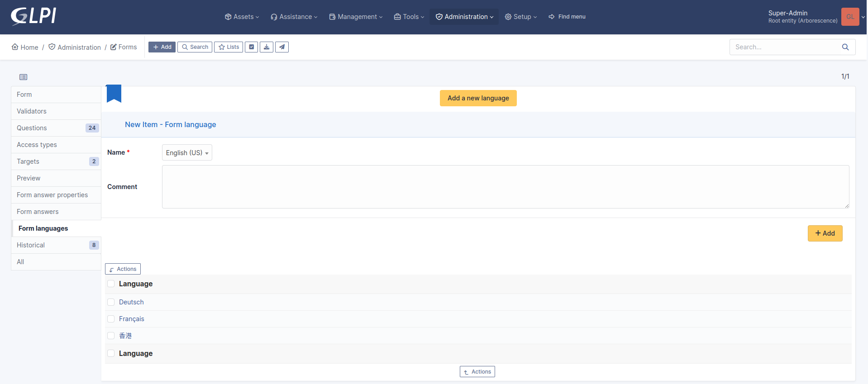
Task: Expand the Administration menu
Action: click(464, 17)
